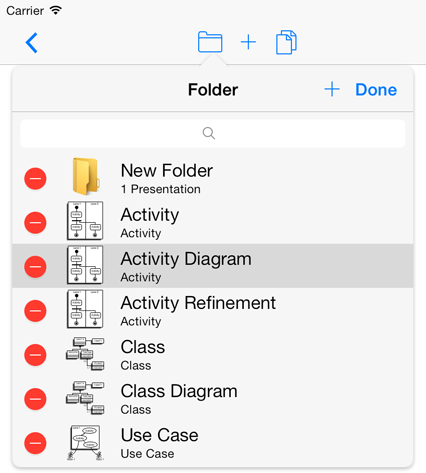Image resolution: width=426 pixels, height=473 pixels.
Task: Remove Class Diagram using red minus
Action: [x=35, y=399]
